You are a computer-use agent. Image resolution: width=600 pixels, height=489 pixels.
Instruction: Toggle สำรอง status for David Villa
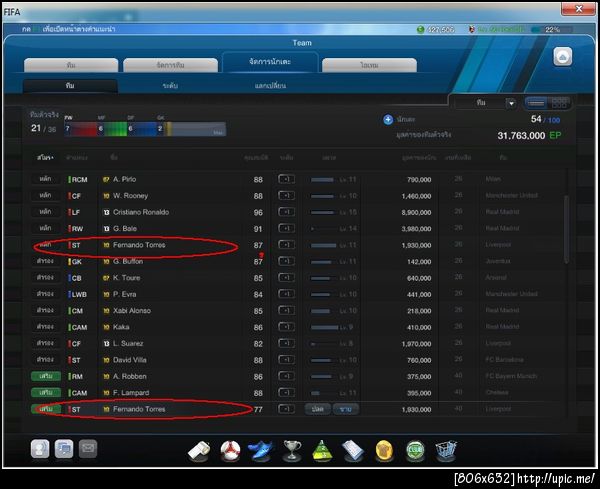46,360
